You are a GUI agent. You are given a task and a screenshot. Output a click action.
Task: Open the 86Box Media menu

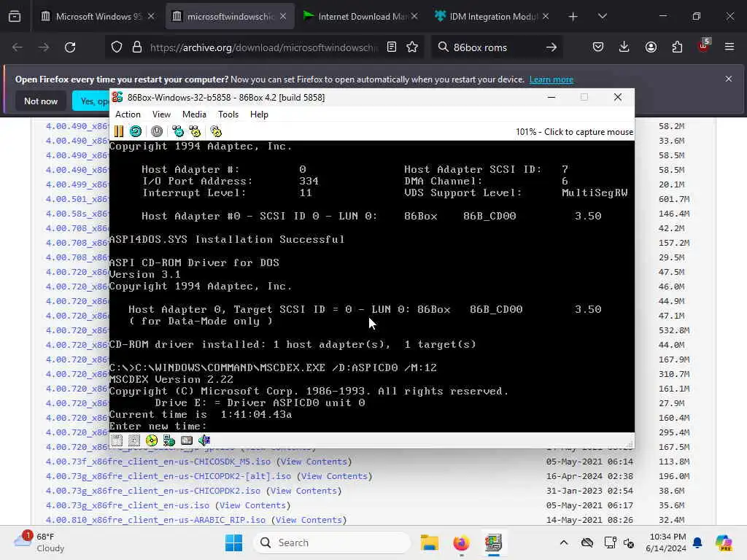(x=194, y=114)
